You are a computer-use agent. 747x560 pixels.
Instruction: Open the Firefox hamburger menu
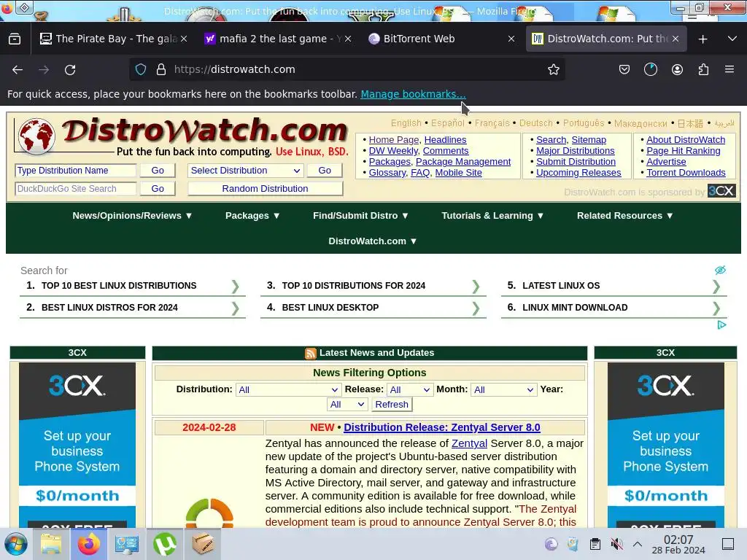pyautogui.click(x=729, y=69)
